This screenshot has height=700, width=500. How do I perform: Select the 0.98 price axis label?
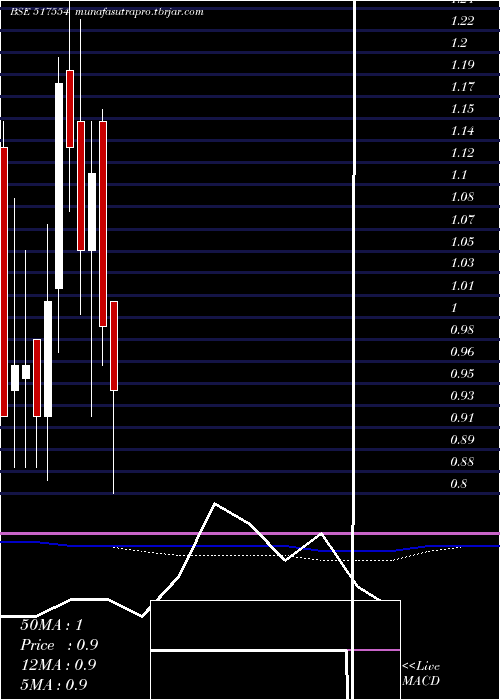tap(462, 329)
